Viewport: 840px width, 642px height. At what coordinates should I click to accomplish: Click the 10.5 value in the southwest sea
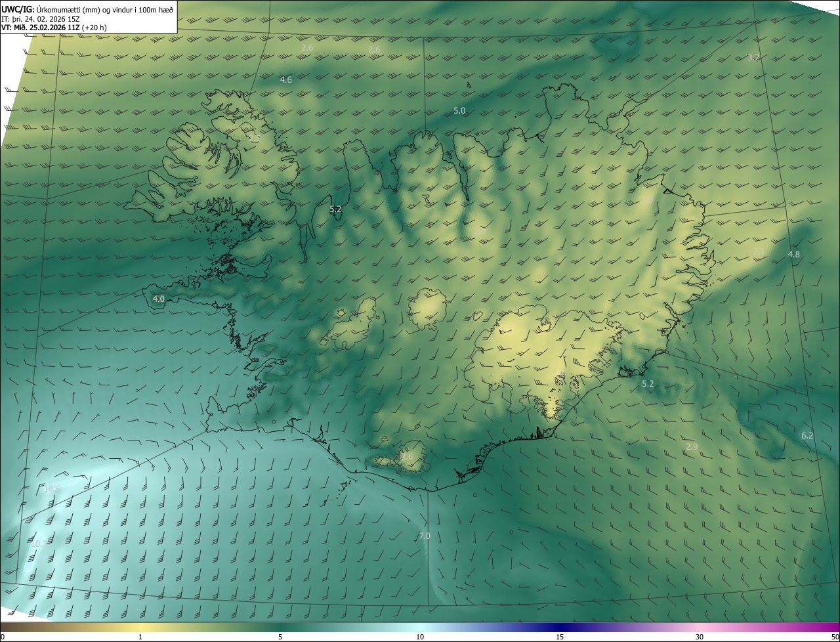point(52,489)
